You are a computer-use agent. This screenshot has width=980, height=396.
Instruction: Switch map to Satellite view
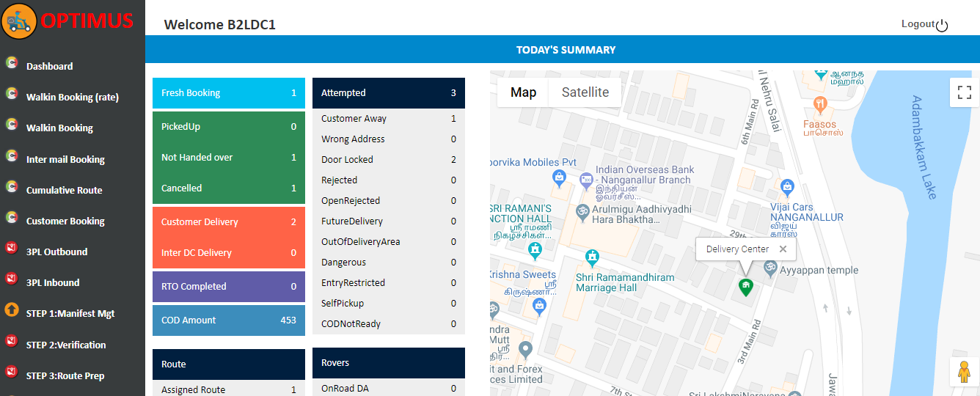pos(585,92)
